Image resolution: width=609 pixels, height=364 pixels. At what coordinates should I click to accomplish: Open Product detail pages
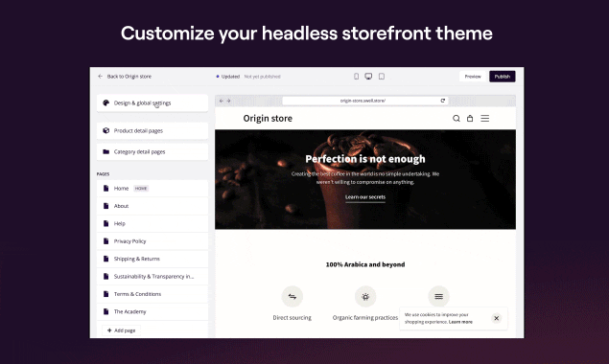(152, 131)
